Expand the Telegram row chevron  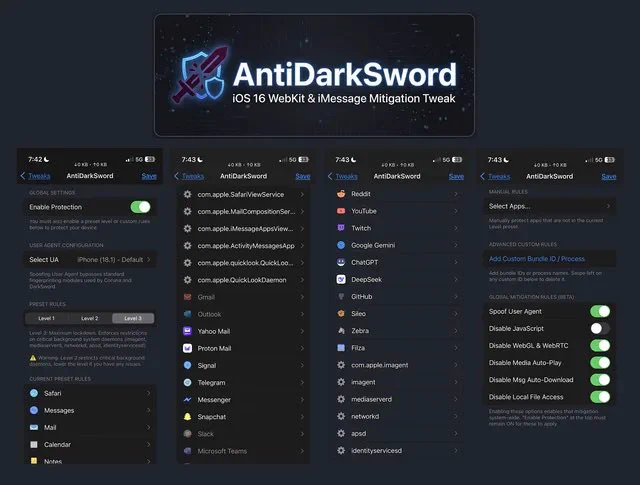[x=302, y=383]
